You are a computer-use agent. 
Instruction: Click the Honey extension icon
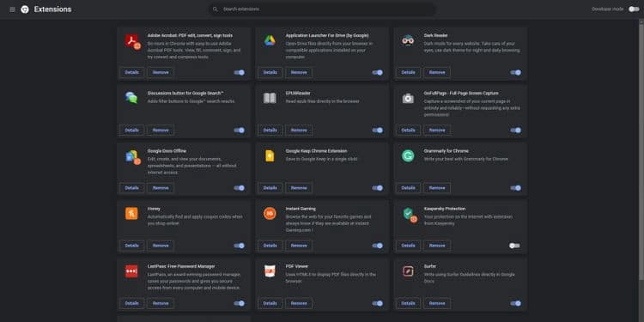[x=131, y=214]
